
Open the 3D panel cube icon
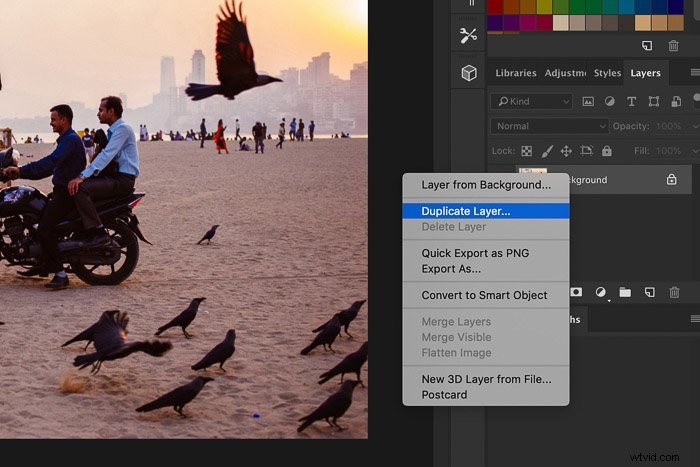tap(469, 73)
